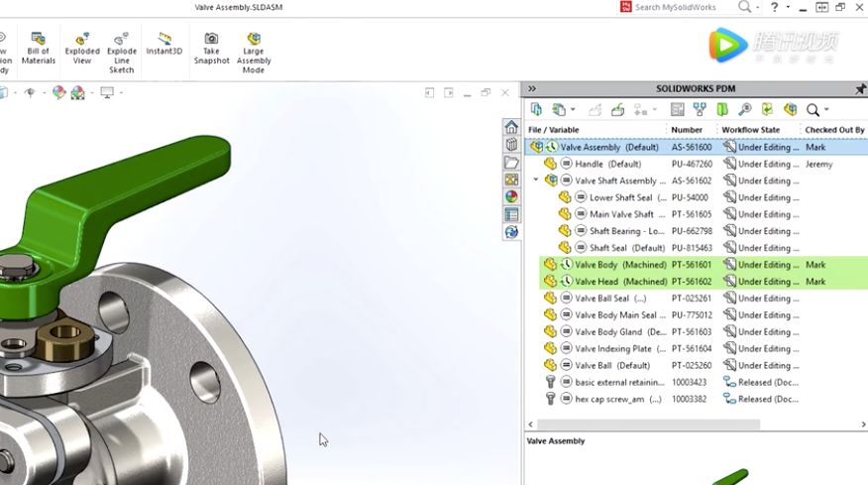Click Edit Appearance color ball icon
The image size is (868, 485).
pyautogui.click(x=58, y=92)
